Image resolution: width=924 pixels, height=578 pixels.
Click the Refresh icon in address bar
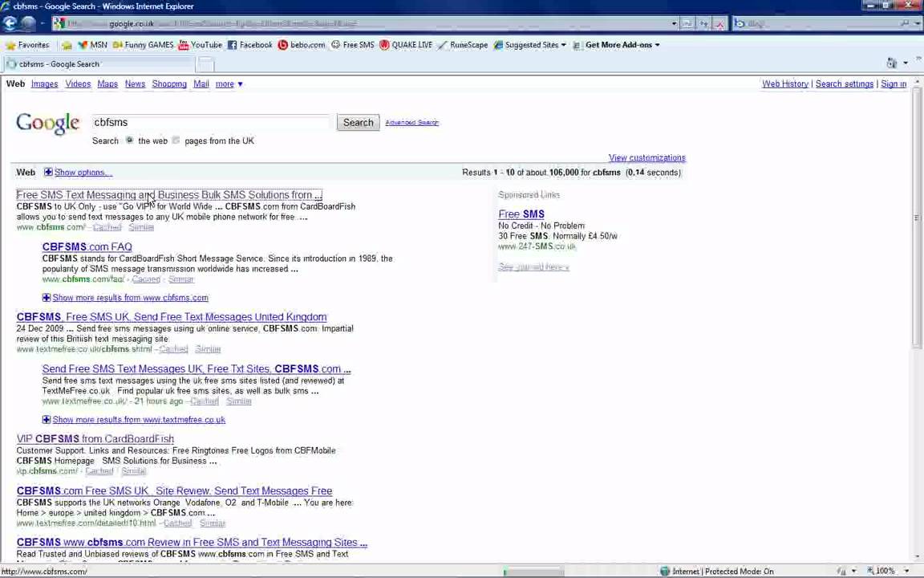(x=703, y=23)
